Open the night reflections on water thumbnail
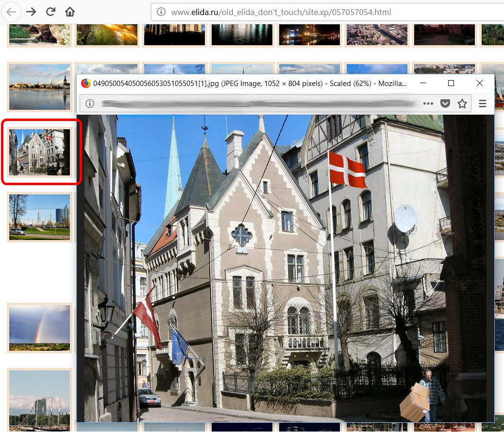This screenshot has width=504, height=432. tap(242, 35)
